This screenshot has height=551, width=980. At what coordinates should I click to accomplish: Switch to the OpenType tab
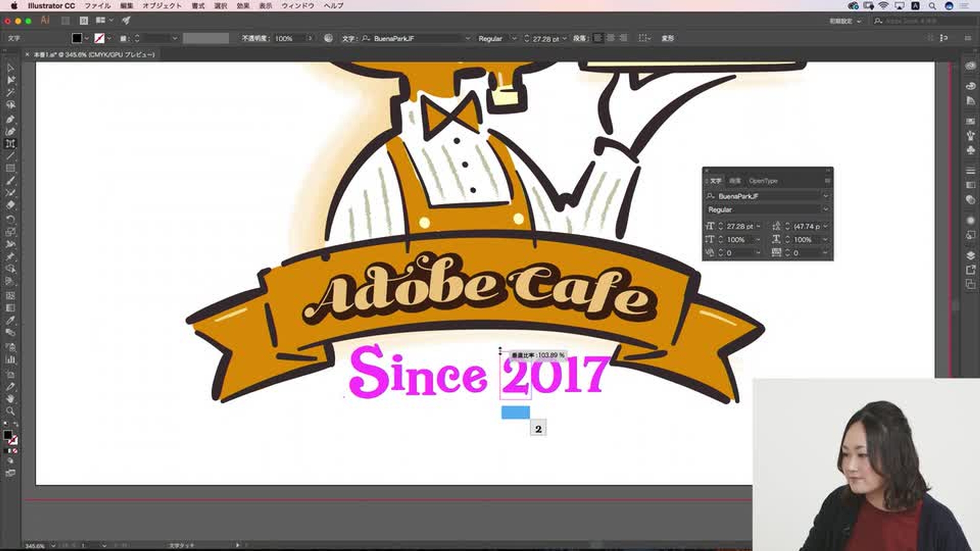point(763,181)
